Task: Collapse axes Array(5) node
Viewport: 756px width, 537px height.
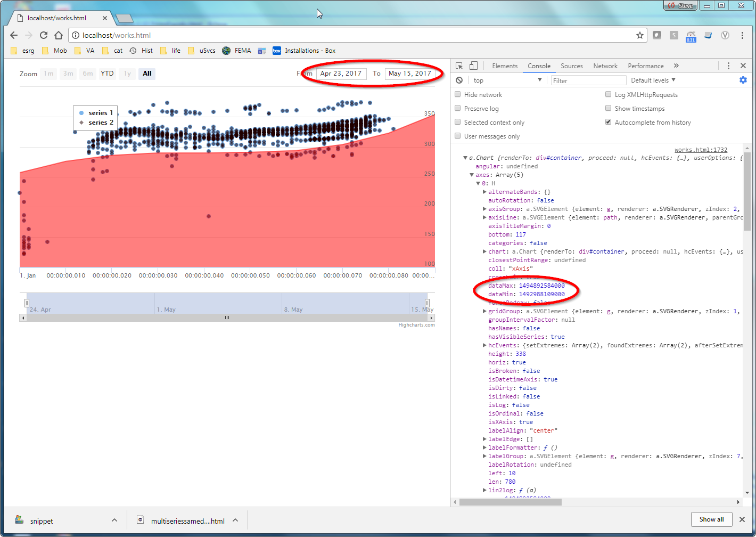Action: click(x=472, y=175)
